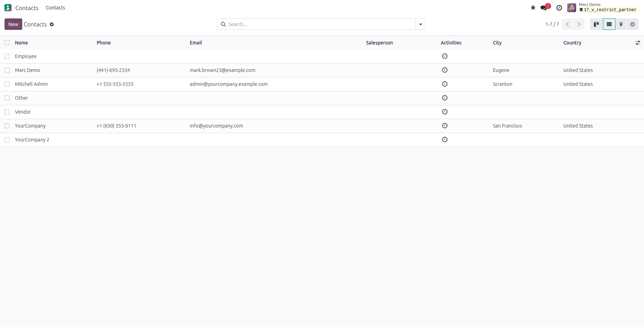Open the top bar activities clock
Viewport: 644px width, 327px height.
point(559,8)
